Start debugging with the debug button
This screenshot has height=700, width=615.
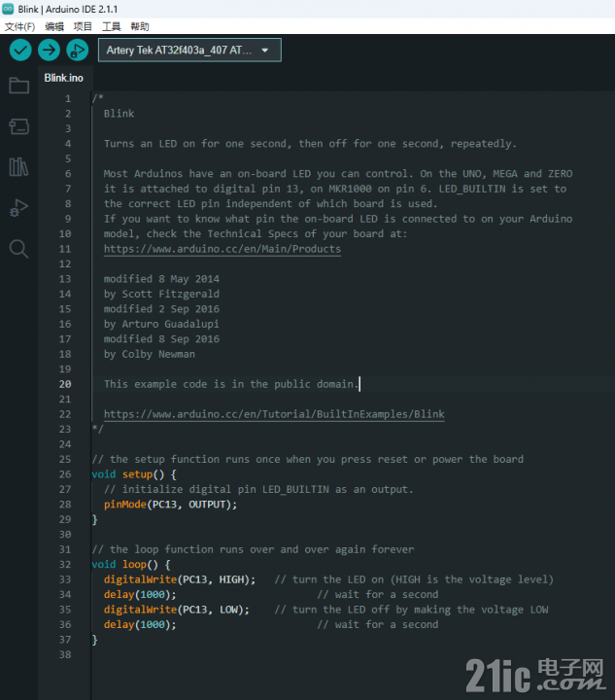point(78,50)
